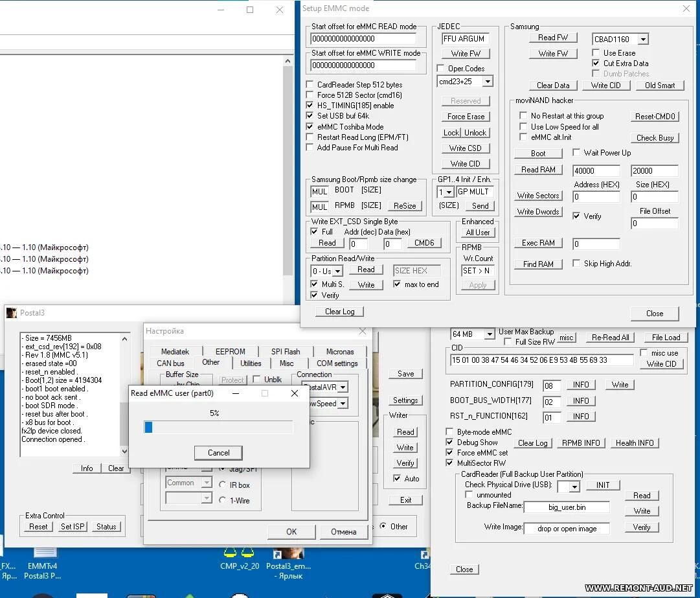Click Clear Log in Setup EMMC
The height and width of the screenshot is (598, 700).
(340, 311)
